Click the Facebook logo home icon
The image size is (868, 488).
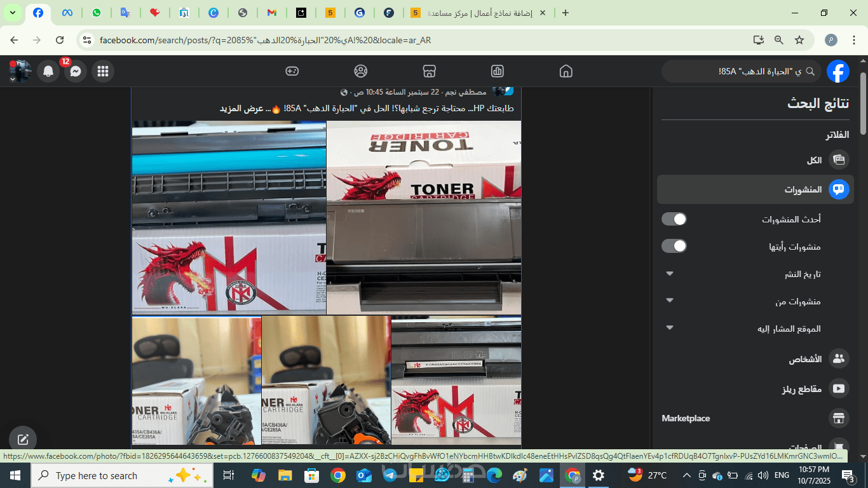838,71
